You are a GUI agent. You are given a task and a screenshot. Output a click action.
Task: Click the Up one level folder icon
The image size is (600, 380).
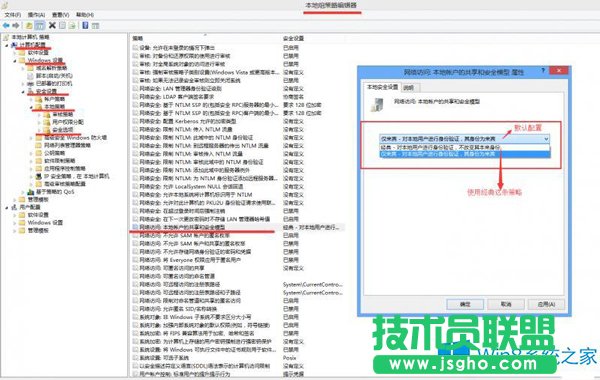point(29,26)
